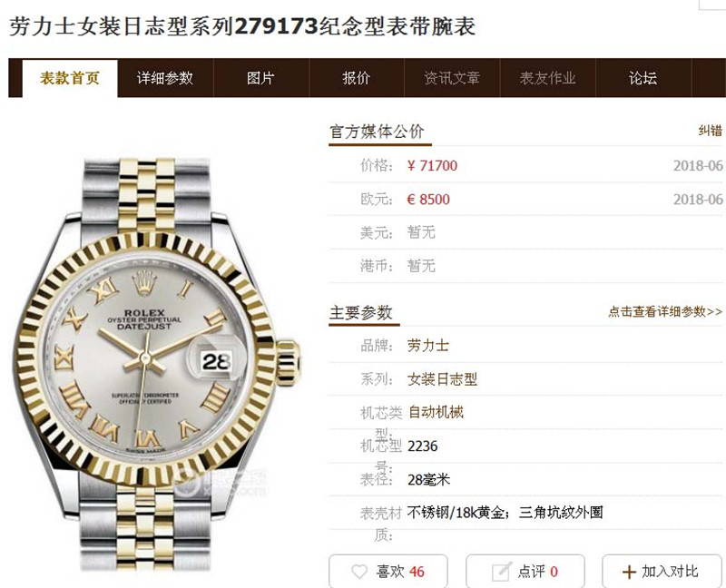Screen dimensions: 726x588
Task: Open the 表款首页 tab
Action: click(x=70, y=78)
